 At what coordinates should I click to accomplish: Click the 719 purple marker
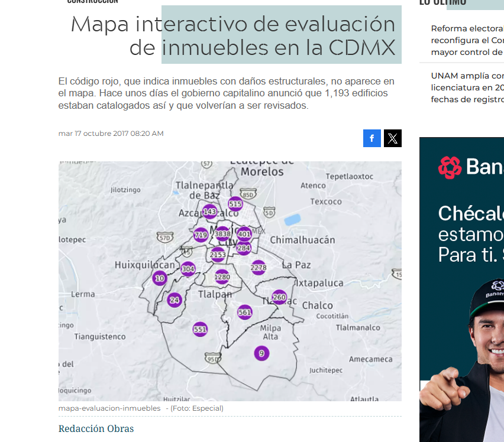point(201,235)
